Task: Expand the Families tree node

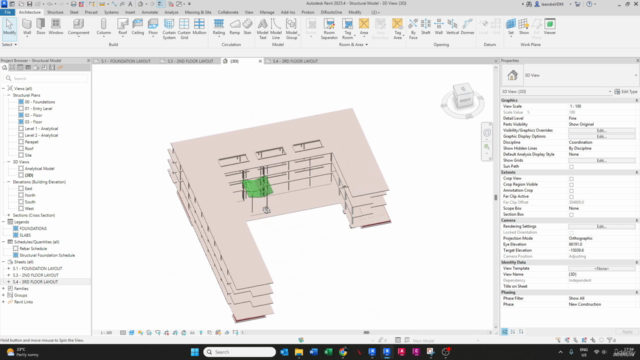Action: [x=4, y=289]
